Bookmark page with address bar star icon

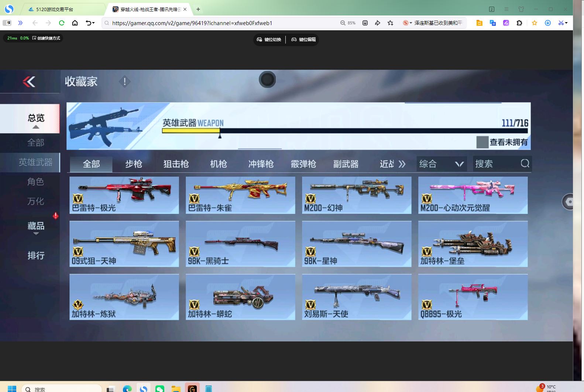click(x=390, y=23)
